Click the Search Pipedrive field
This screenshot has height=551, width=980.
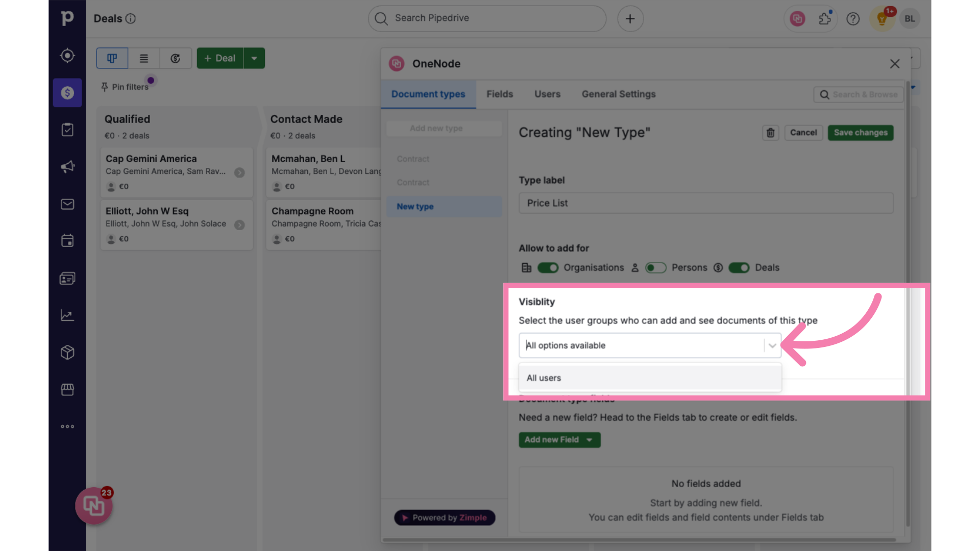click(x=487, y=19)
